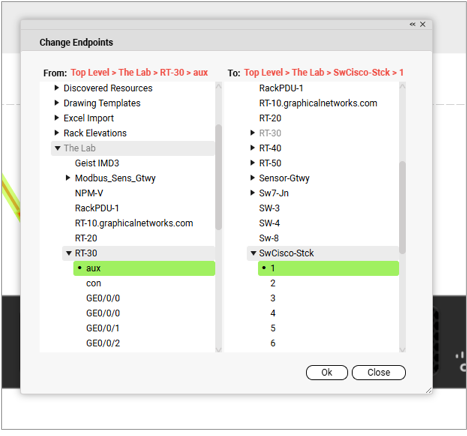This screenshot has height=436, width=467.
Task: Click the From tree scrollbar thumb
Action: tap(219, 177)
